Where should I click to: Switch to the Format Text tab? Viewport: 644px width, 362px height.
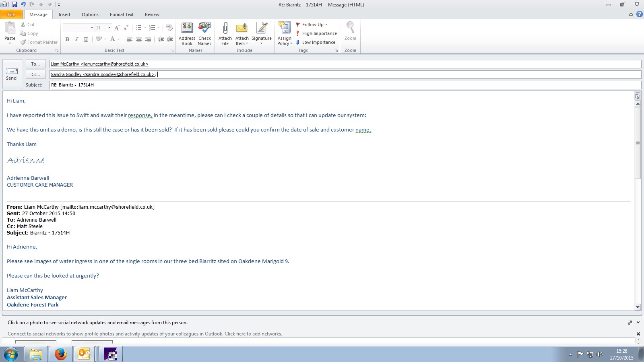pyautogui.click(x=122, y=14)
